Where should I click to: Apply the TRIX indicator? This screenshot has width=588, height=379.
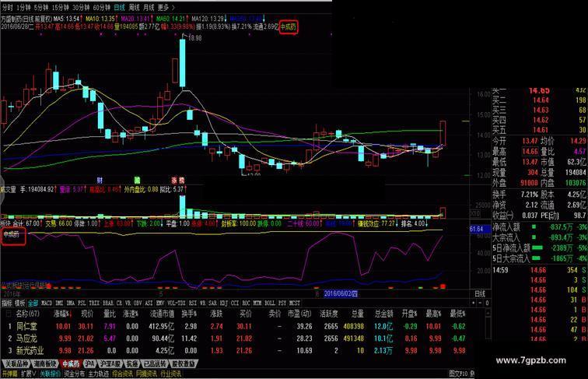[95, 304]
